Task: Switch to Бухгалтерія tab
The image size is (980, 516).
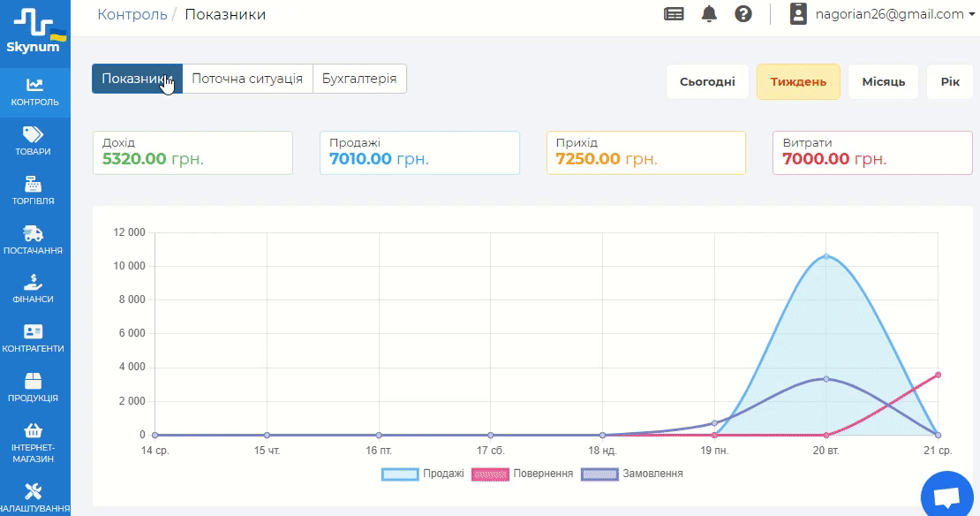Action: click(x=359, y=78)
